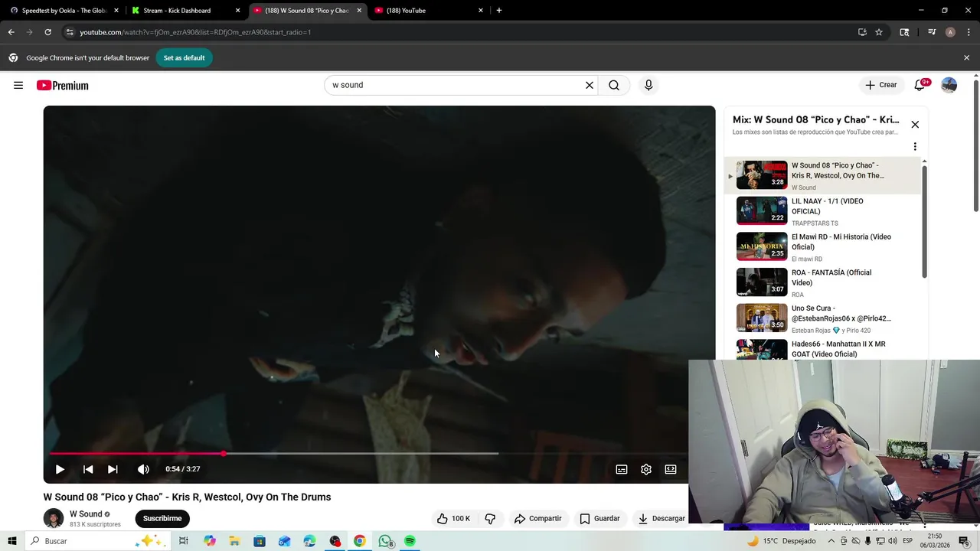
Task: Mute the video player volume
Action: [143, 469]
